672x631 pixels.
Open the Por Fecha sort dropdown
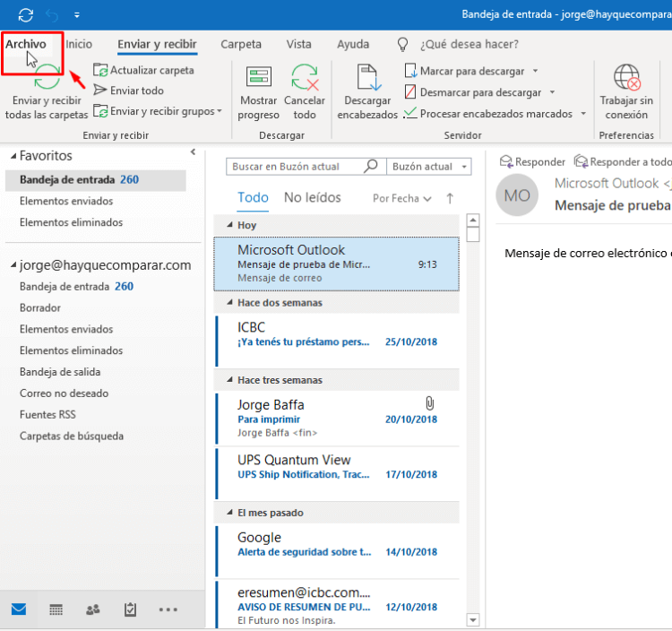(402, 198)
